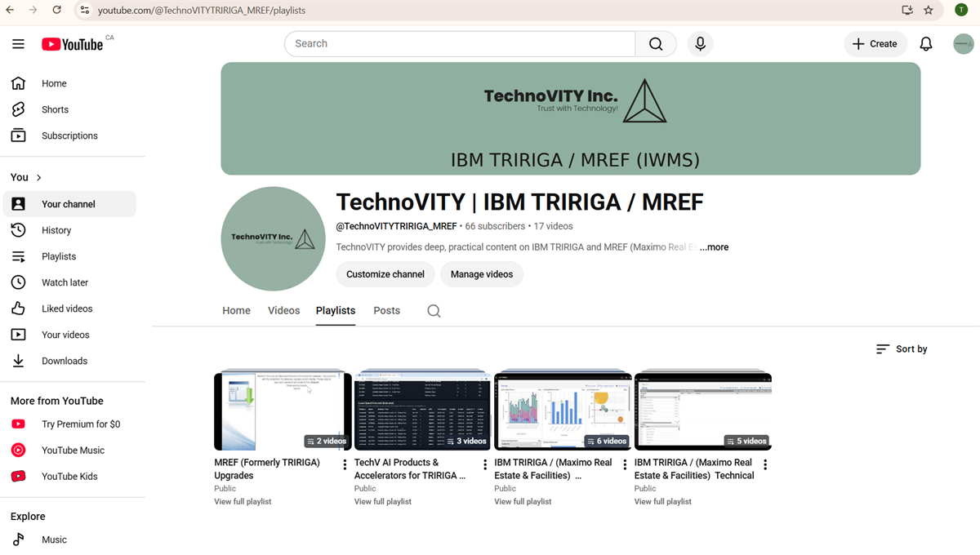This screenshot has width=980, height=555.
Task: Try Premium for $0
Action: [x=69, y=424]
